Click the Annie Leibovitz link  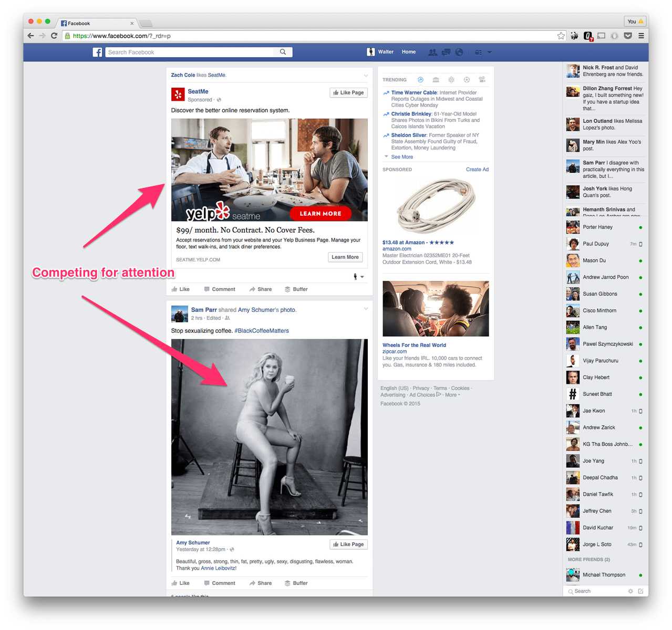coord(218,568)
